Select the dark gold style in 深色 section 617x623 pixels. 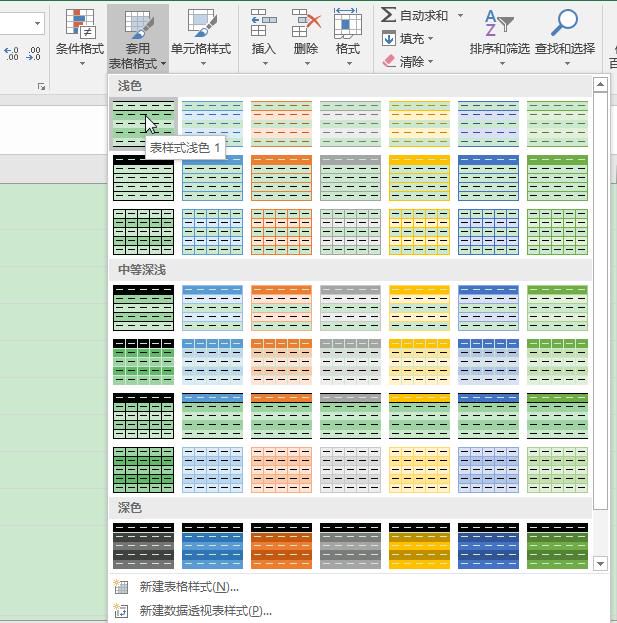pyautogui.click(x=419, y=546)
